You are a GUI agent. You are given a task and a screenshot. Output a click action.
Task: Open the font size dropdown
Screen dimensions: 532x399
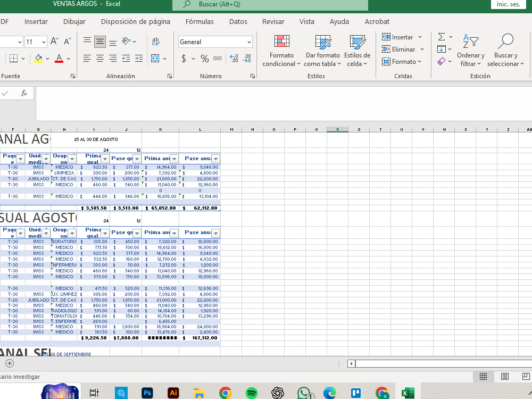pyautogui.click(x=44, y=41)
